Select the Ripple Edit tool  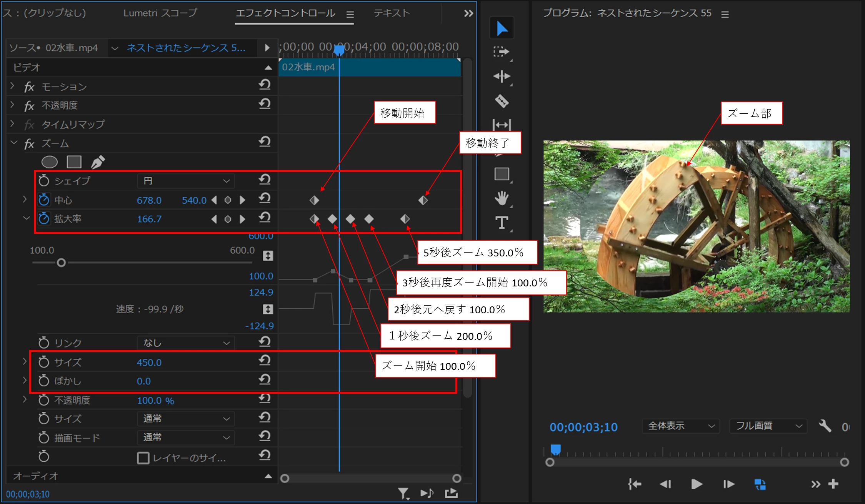(x=502, y=77)
